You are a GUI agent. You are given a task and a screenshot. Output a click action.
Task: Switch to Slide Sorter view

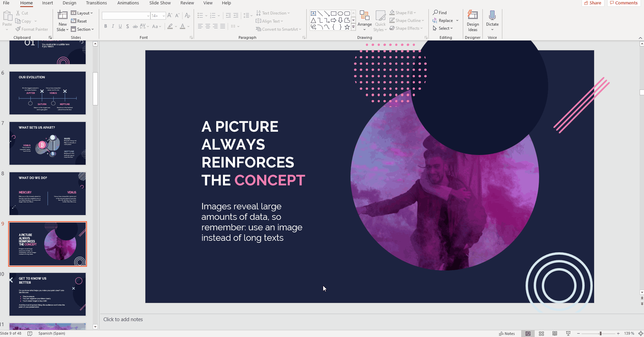[541, 334]
